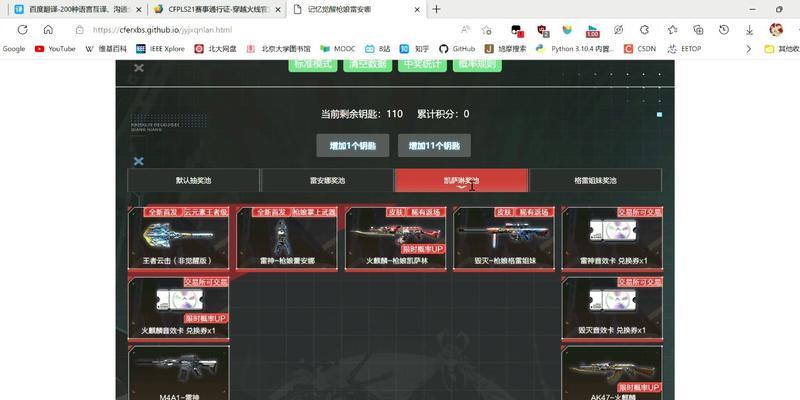800x400 pixels.
Task: Open the 其他收藏 bookmarks folder
Action: 782,49
